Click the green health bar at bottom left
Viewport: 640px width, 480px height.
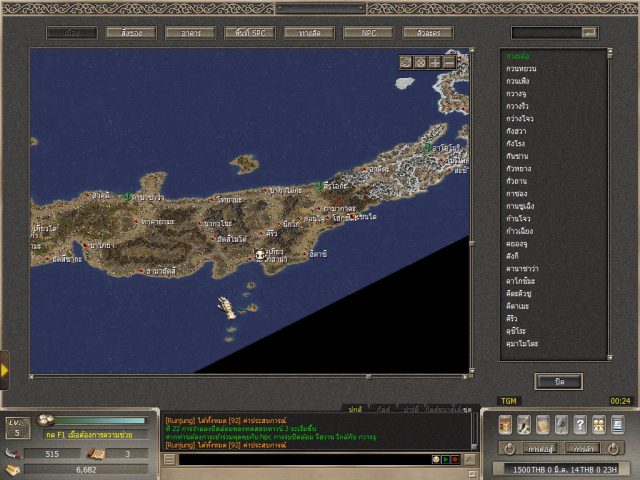click(x=100, y=421)
